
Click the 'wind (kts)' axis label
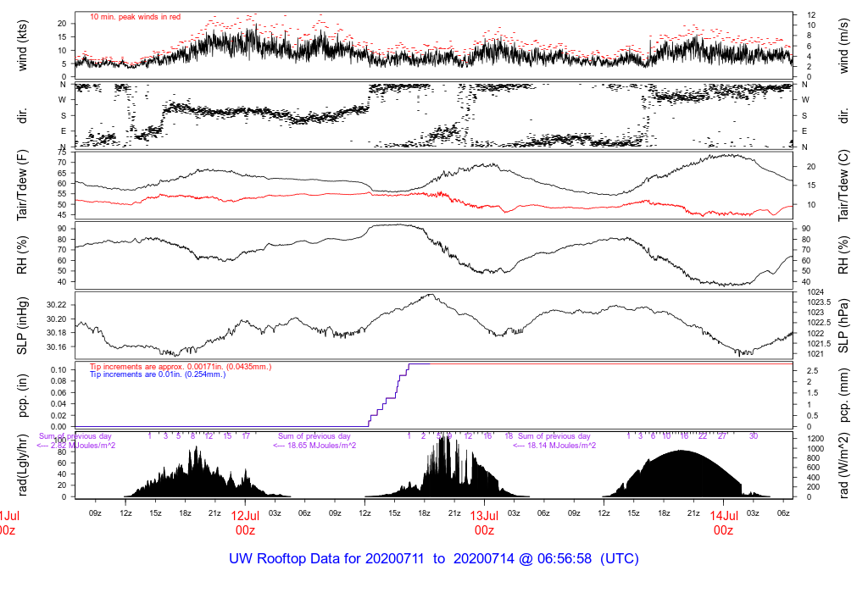tap(23, 46)
